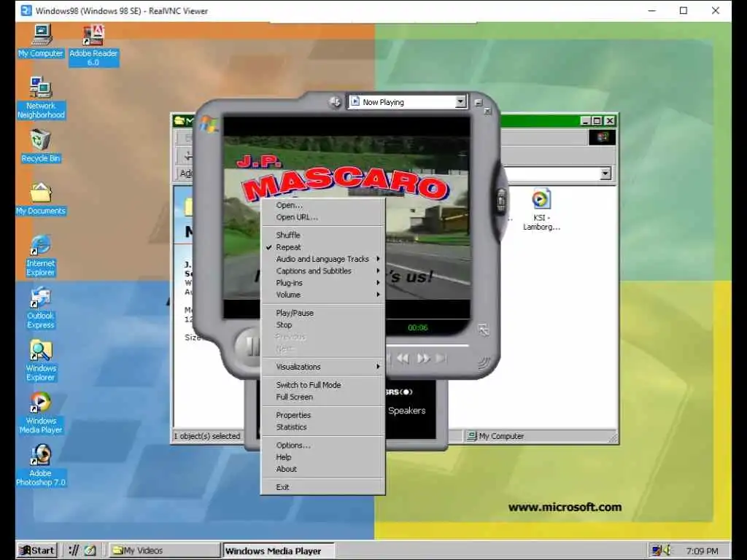The image size is (747, 560).
Task: Launch the Internet Explorer desktop shortcut
Action: coord(41,256)
